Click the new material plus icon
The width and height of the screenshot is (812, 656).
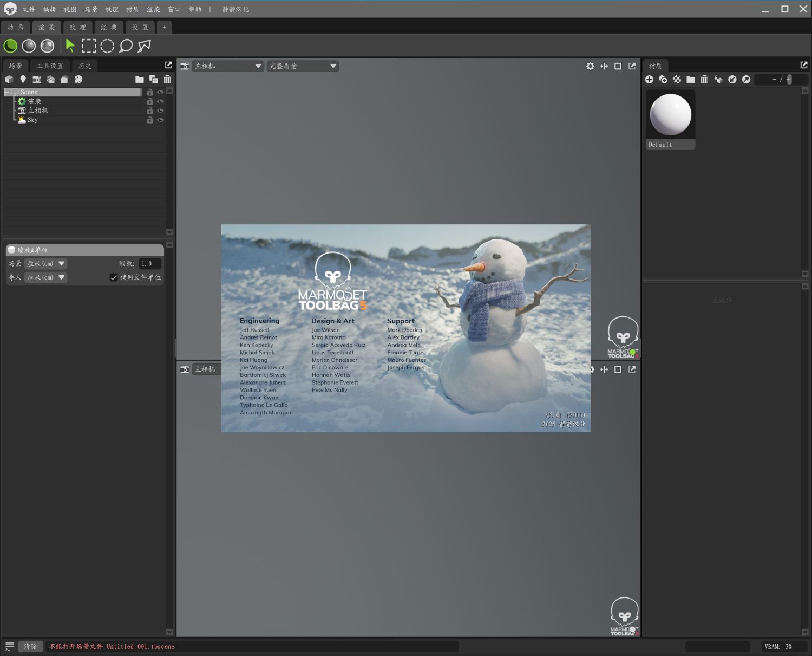coord(649,80)
